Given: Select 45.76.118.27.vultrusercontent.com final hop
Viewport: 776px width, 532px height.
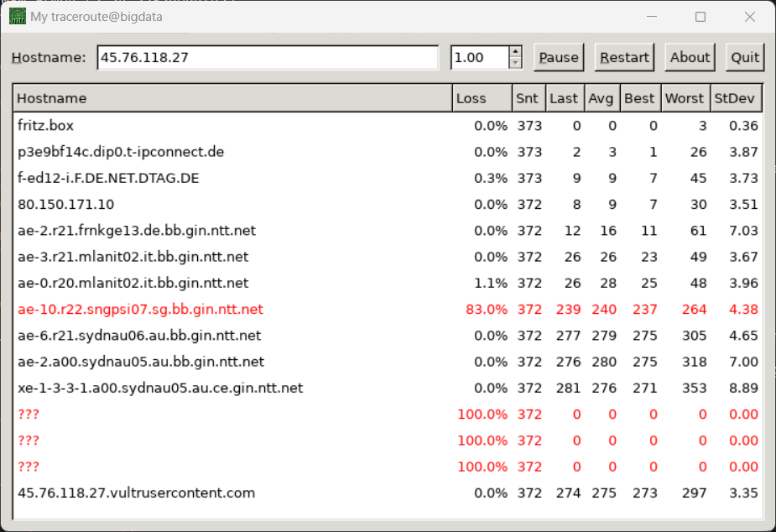Looking at the screenshot, I should point(388,493).
